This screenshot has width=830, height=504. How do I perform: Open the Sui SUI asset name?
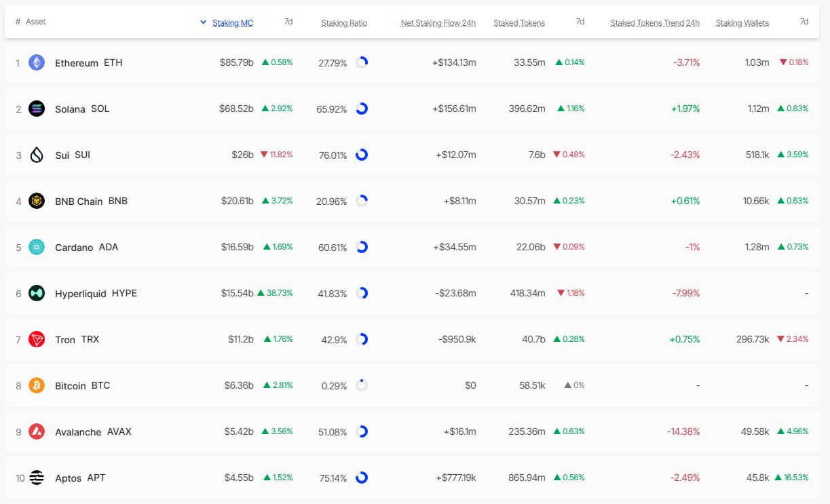click(x=73, y=155)
